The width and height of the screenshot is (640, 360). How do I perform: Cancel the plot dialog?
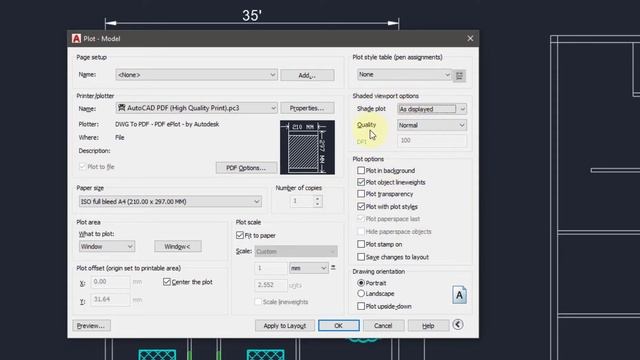(x=383, y=326)
